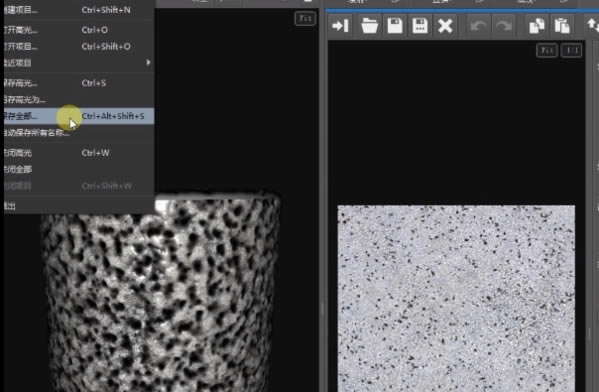Click the save-as floppy icon with dots
Viewport: 599px width, 392px height.
pyautogui.click(x=420, y=26)
